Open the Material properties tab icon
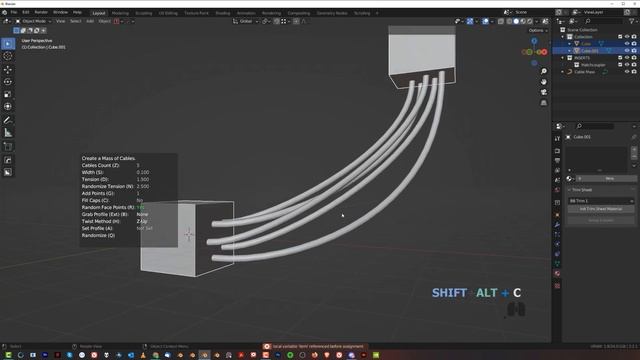640x360 pixels. pyautogui.click(x=558, y=273)
